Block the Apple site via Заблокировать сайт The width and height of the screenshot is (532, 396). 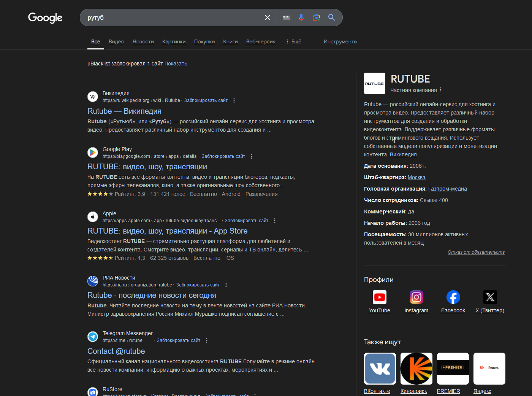point(247,221)
